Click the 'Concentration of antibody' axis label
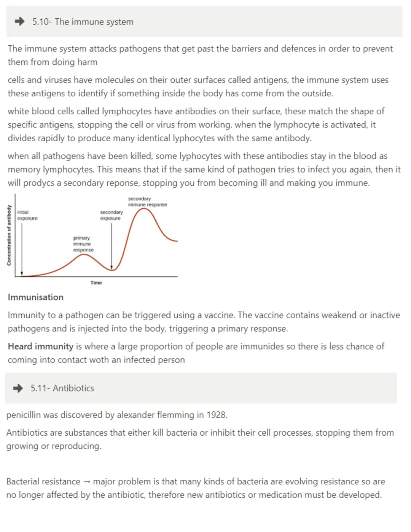This screenshot has width=411, height=532. tap(8, 235)
